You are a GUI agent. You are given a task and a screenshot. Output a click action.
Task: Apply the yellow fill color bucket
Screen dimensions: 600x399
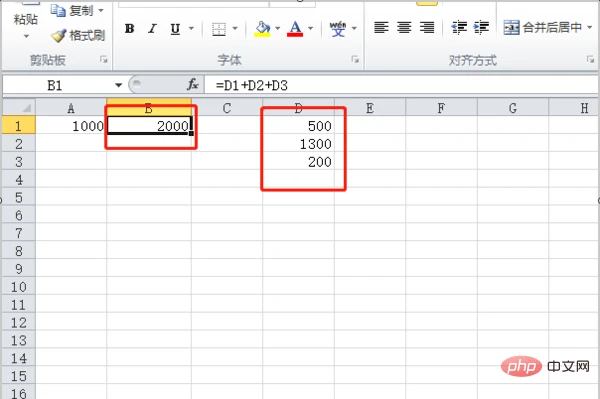pyautogui.click(x=262, y=29)
